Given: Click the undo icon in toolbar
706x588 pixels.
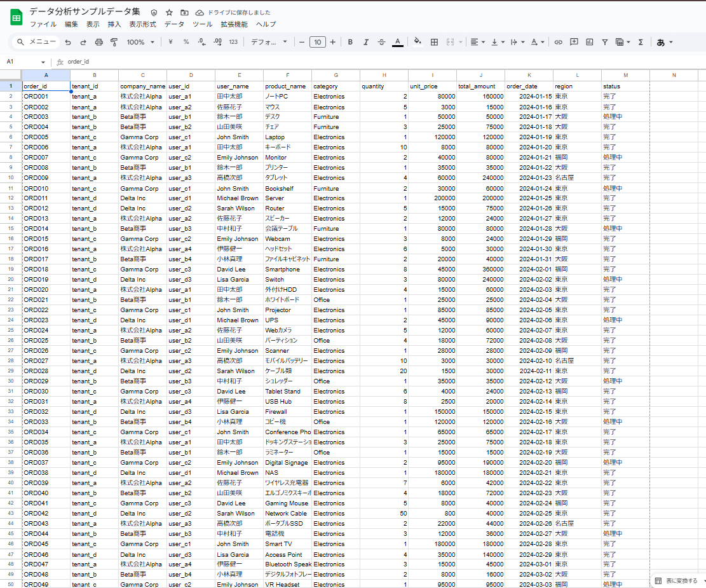Looking at the screenshot, I should (68, 42).
